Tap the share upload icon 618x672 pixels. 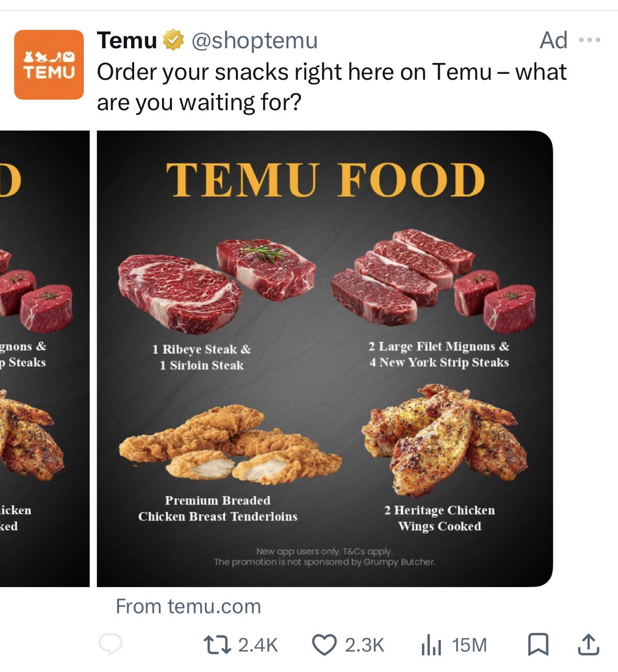click(588, 645)
